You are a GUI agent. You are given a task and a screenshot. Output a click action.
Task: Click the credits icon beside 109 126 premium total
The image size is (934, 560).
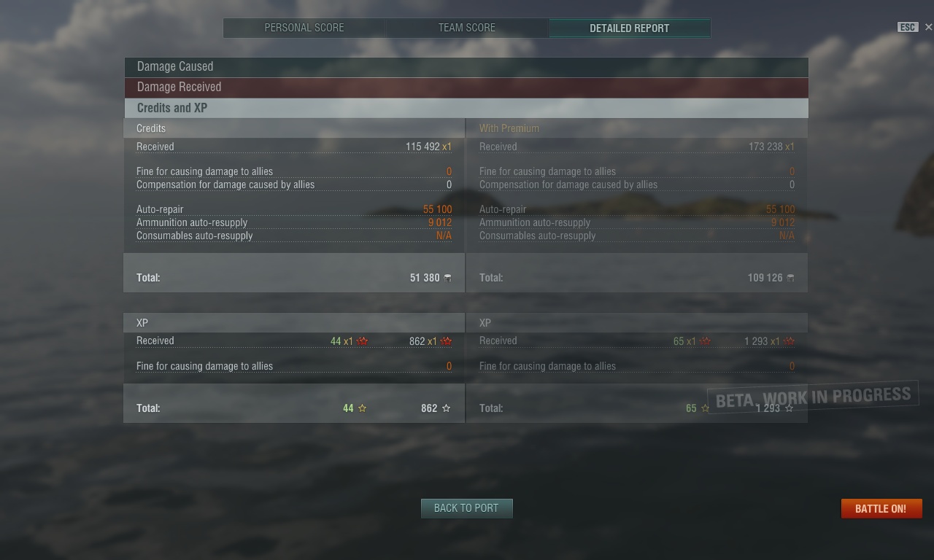[790, 278]
